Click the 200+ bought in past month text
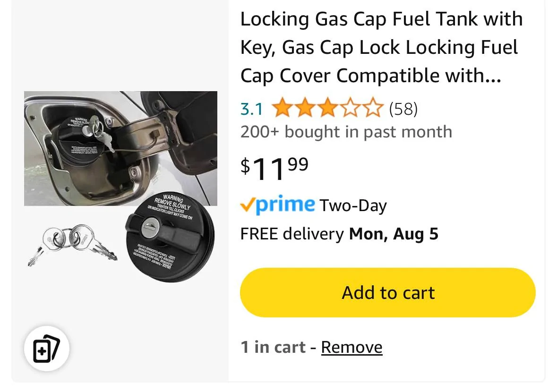Viewport: 557px width, 392px height. pos(346,132)
